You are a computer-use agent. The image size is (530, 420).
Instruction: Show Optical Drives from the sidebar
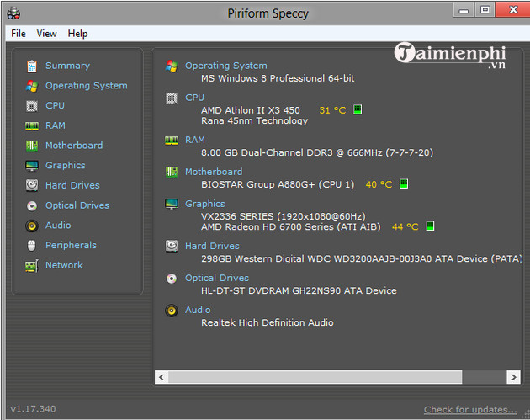[x=77, y=205]
